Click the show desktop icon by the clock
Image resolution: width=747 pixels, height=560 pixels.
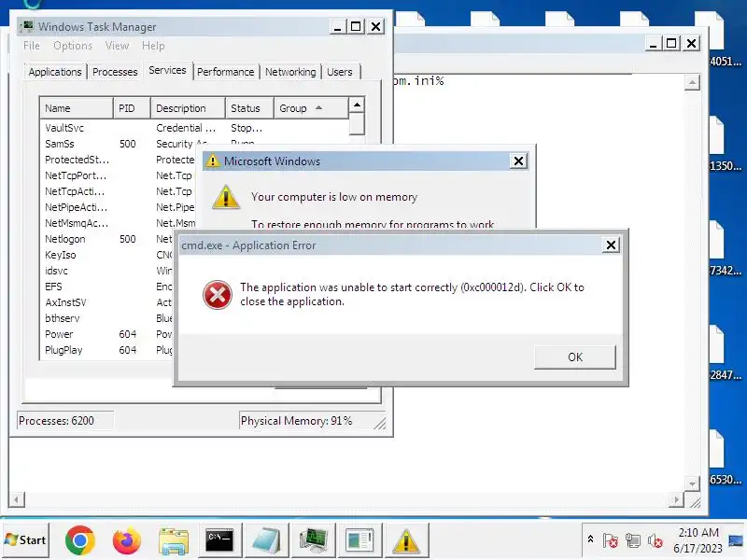(x=736, y=540)
